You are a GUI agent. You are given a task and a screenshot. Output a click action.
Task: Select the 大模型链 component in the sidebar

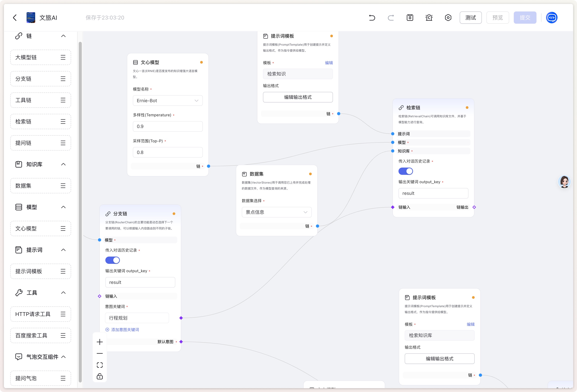(x=41, y=57)
